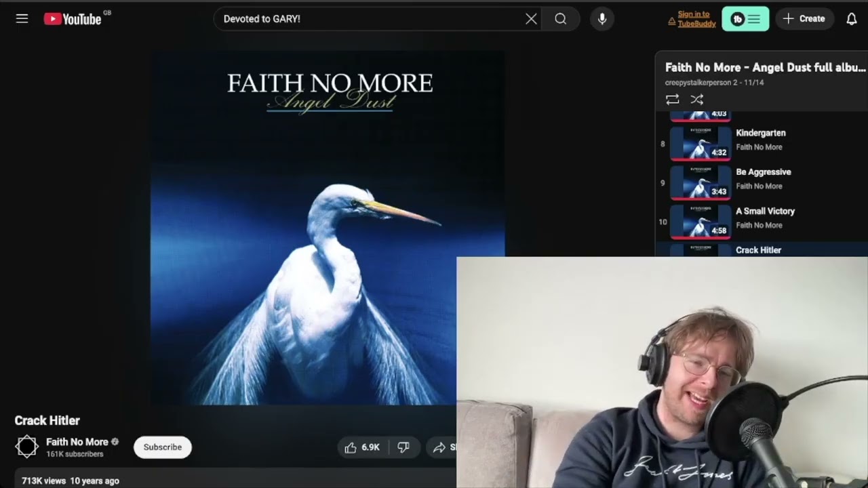868x488 pixels.
Task: Open Kindergarten thumbnail in playlist
Action: coord(701,144)
